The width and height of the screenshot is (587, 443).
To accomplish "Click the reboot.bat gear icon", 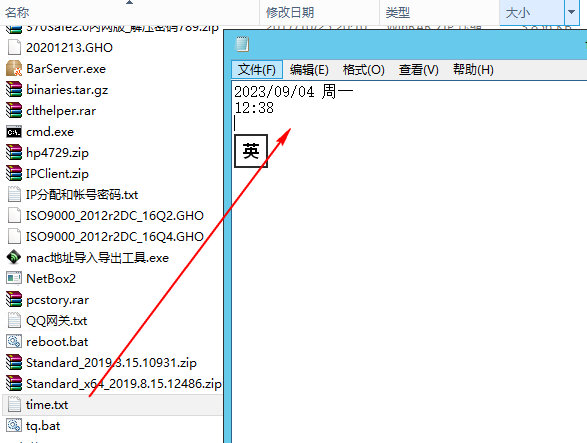I will [x=14, y=342].
